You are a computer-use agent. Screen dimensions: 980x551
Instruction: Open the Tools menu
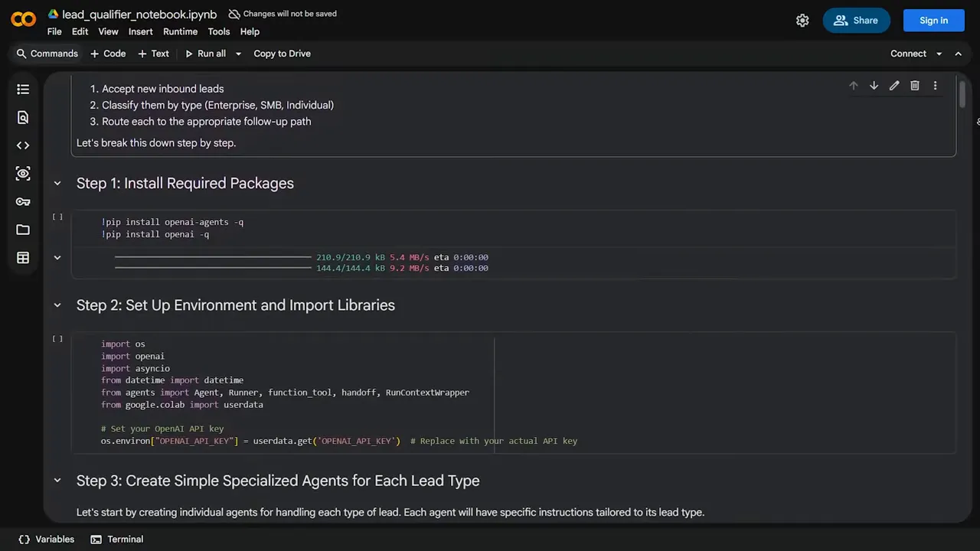tap(219, 31)
